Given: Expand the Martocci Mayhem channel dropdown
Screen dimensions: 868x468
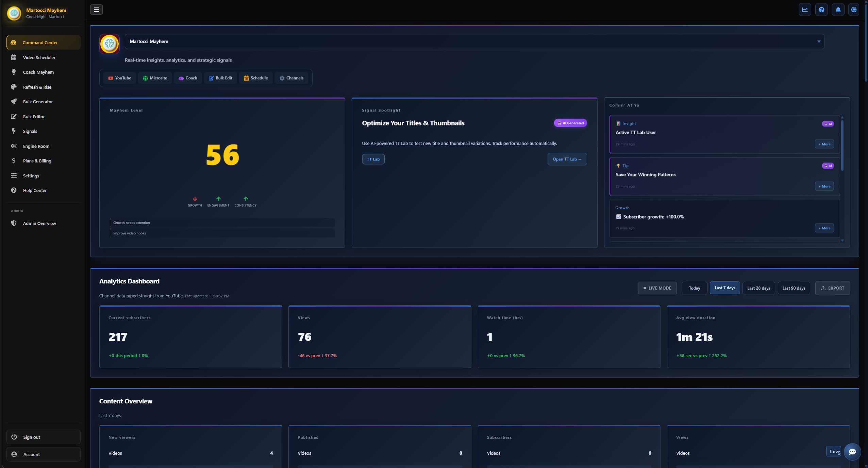Looking at the screenshot, I should [819, 41].
